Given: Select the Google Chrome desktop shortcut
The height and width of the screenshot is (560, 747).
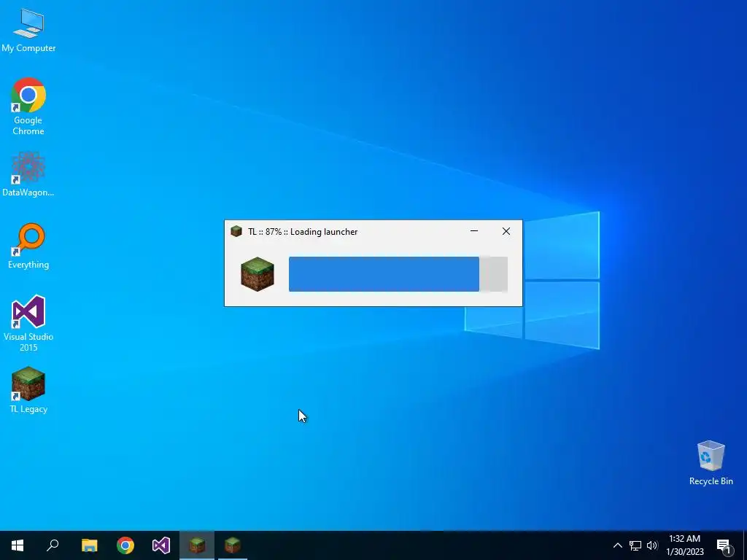Looking at the screenshot, I should pyautogui.click(x=28, y=106).
